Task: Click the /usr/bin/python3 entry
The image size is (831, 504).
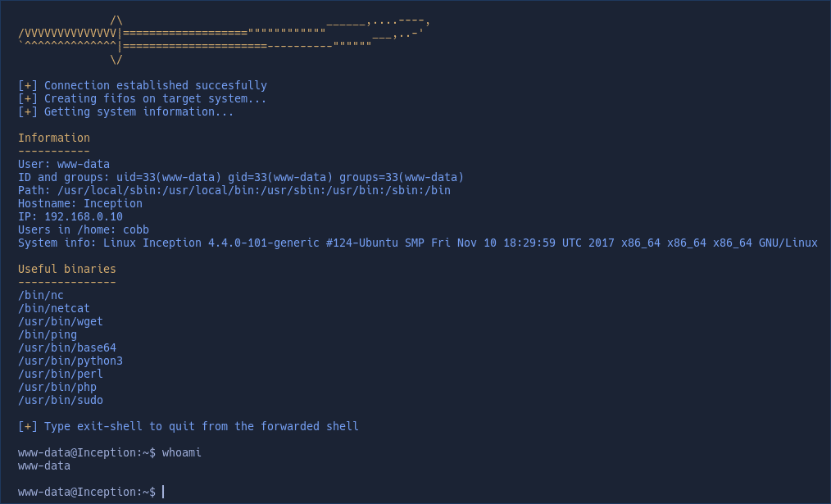Action: (70, 361)
